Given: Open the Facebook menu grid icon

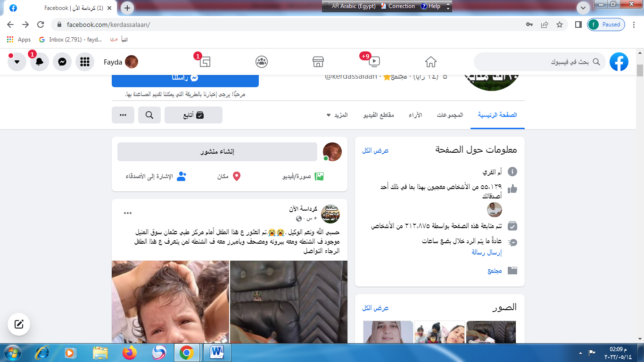Looking at the screenshot, I should tap(85, 62).
